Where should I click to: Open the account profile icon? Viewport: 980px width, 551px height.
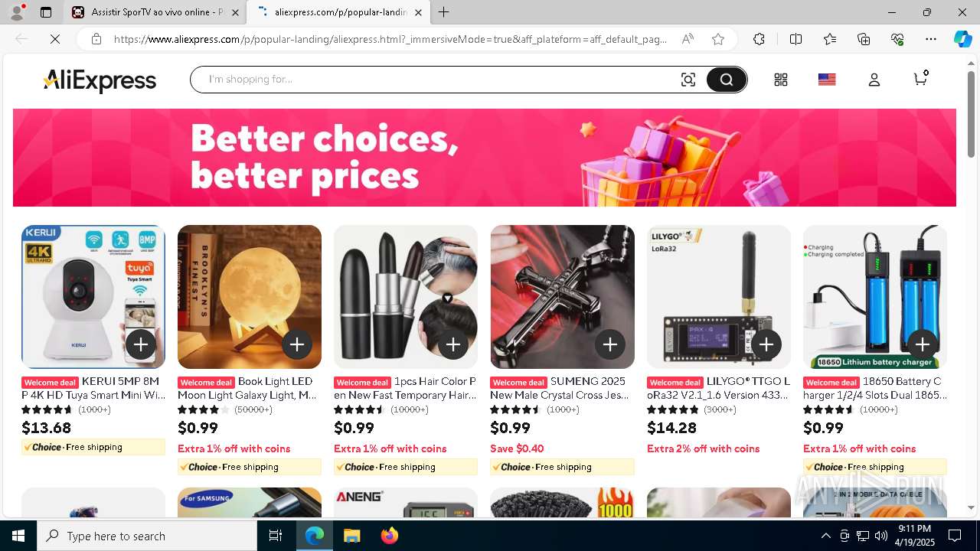pos(874,80)
